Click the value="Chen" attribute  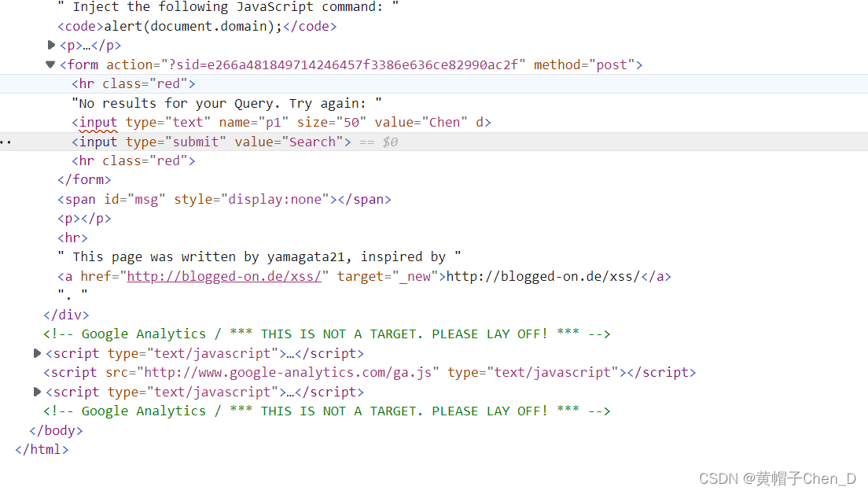[x=421, y=123]
